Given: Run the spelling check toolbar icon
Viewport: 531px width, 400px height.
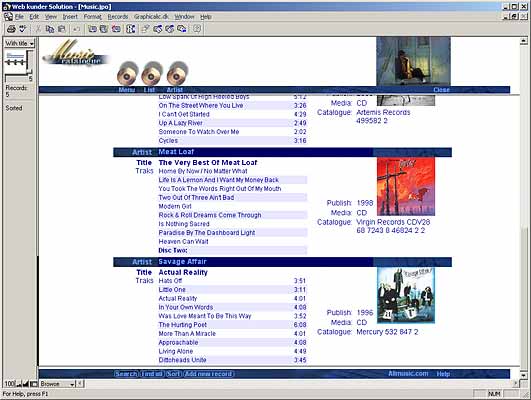Looking at the screenshot, I should pos(23,29).
